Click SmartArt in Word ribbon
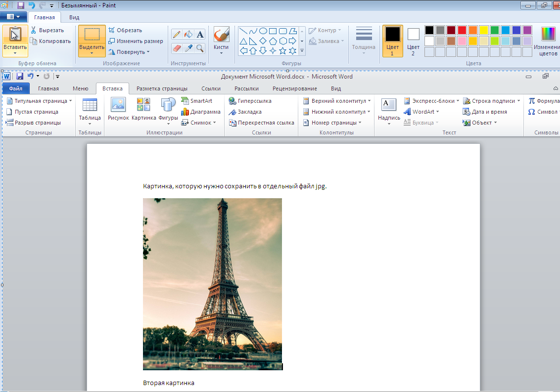Viewport: 560px width, 392px height. tap(197, 101)
